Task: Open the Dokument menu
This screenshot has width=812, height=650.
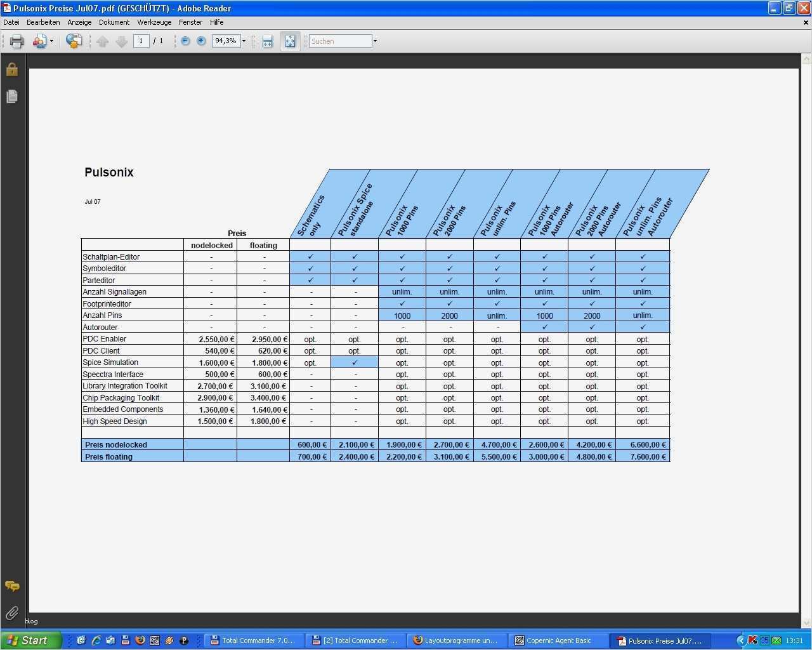Action: coord(114,22)
